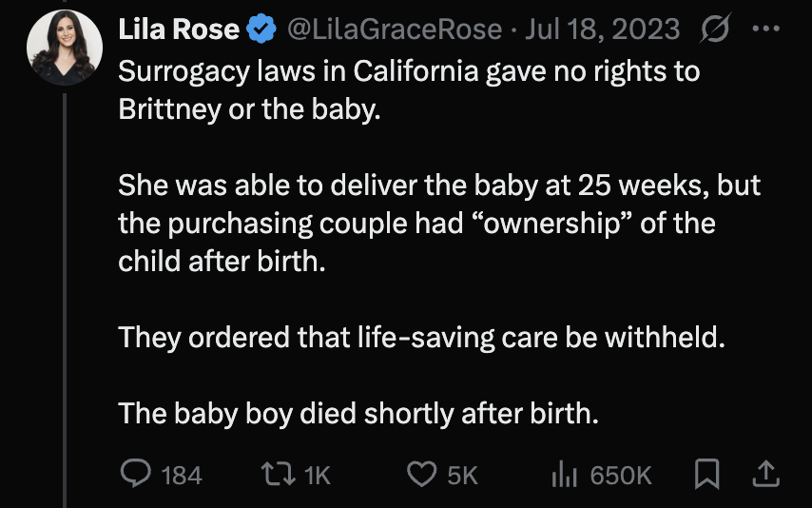The height and width of the screenshot is (508, 812).
Task: Click the Grok slashed-circle icon
Action: pyautogui.click(x=711, y=29)
